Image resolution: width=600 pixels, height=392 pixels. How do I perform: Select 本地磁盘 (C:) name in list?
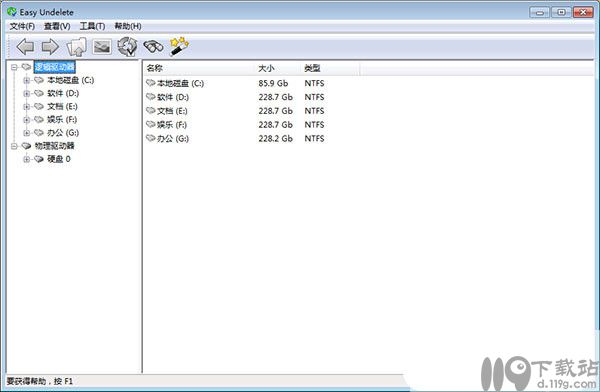(x=180, y=83)
